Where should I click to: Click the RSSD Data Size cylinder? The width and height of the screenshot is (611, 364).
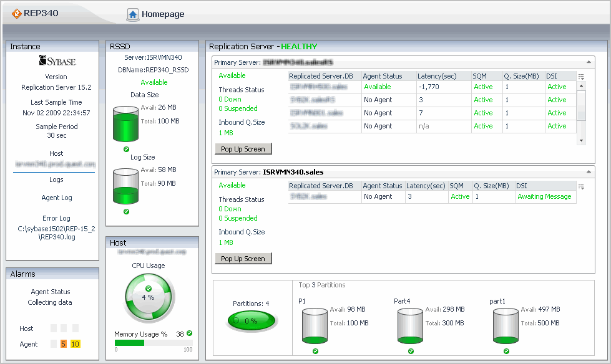(125, 125)
